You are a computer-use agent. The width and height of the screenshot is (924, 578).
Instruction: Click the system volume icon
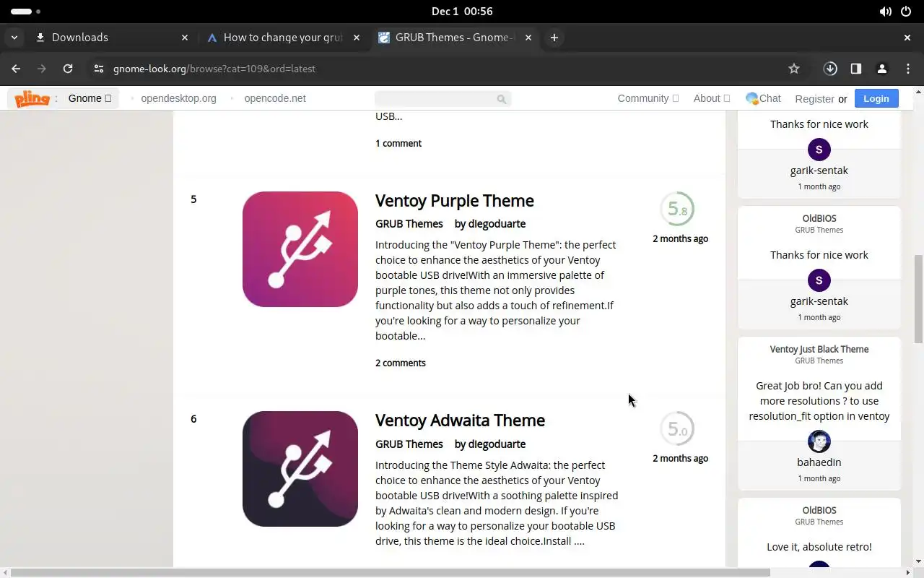pos(885,12)
